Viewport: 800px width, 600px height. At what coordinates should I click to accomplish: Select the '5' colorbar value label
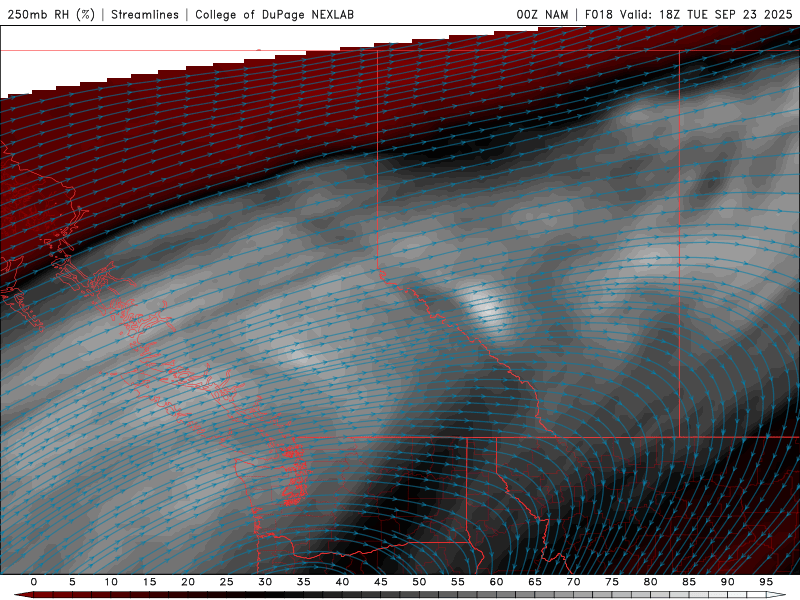coord(72,582)
